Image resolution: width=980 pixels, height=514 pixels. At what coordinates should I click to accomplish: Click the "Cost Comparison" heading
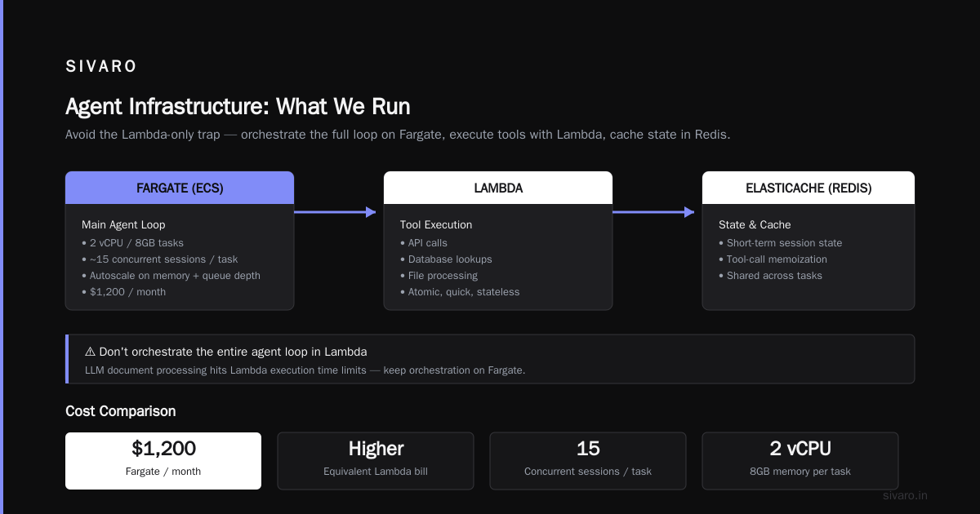coord(120,411)
